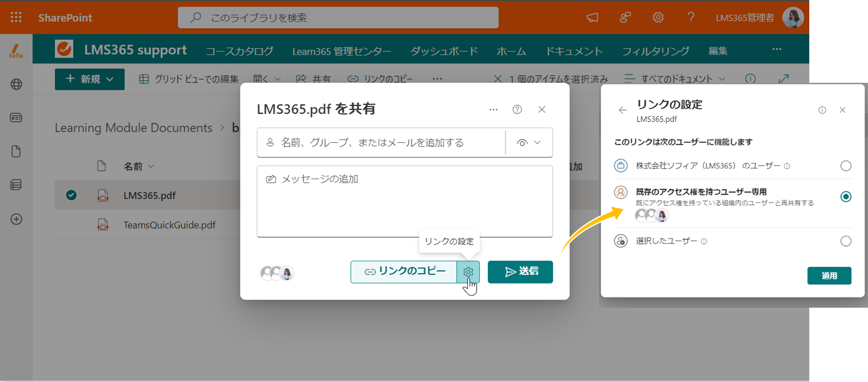Open the globe icon in the left rail

click(16, 84)
